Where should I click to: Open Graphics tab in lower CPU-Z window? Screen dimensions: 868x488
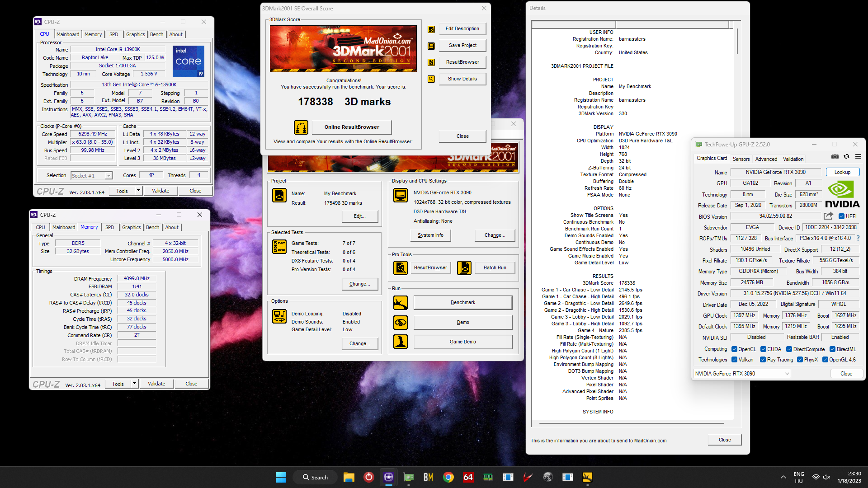tap(132, 227)
